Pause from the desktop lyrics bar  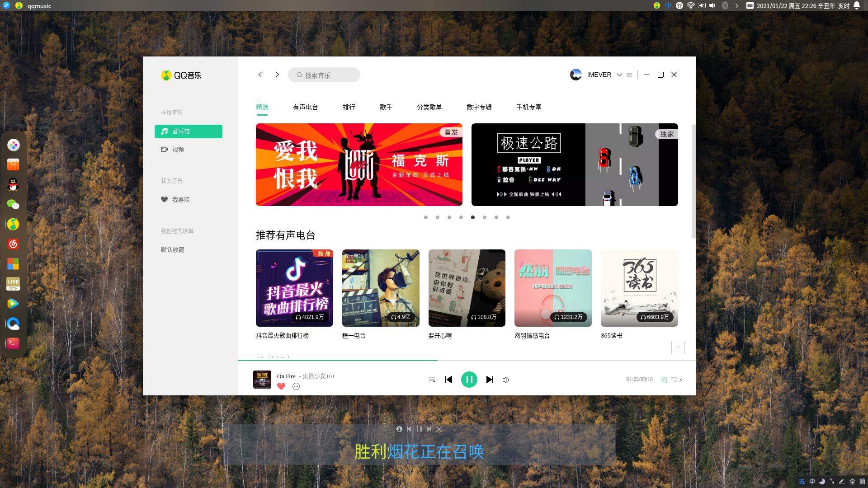click(419, 429)
